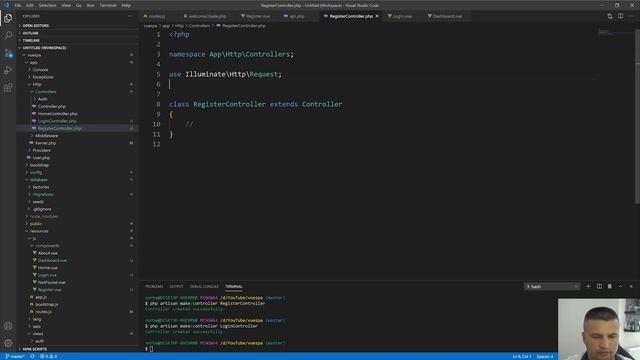Close the RegisterController.php tab
Viewport: 640px width, 360px height.
(x=377, y=16)
